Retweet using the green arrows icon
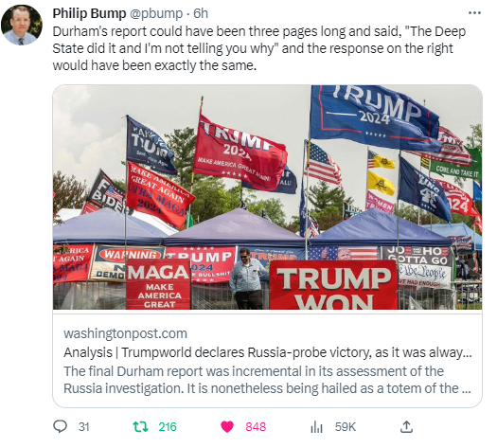This screenshot has height=448, width=497. 140,426
